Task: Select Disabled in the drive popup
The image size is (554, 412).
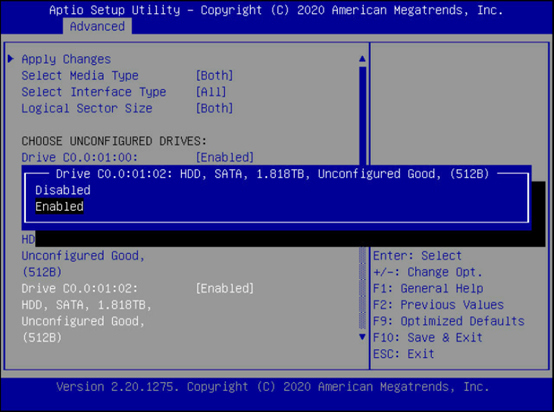Action: [x=63, y=190]
